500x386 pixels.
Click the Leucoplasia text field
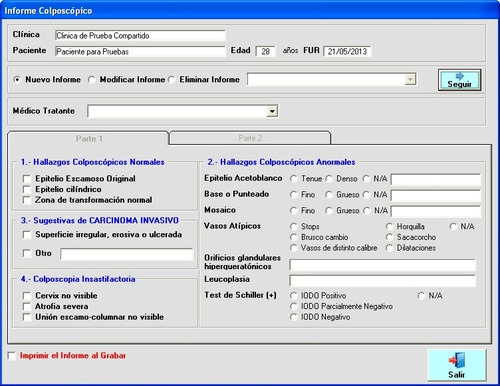(382, 281)
